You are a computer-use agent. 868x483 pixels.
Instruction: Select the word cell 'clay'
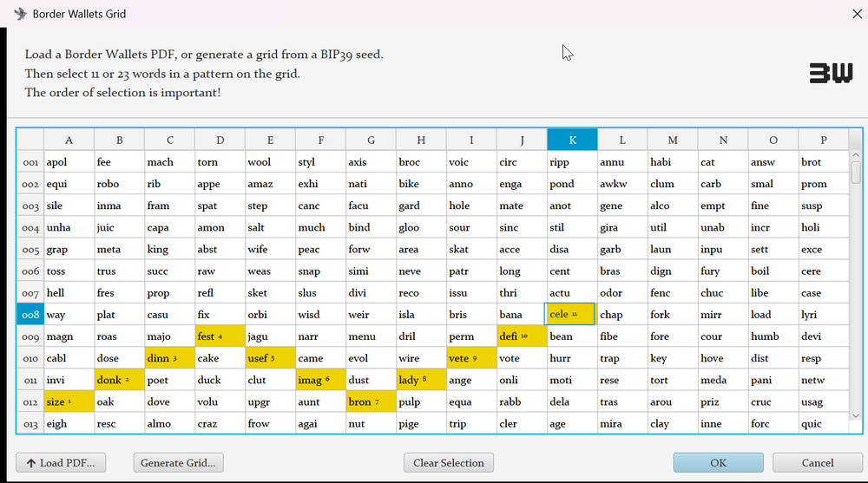click(673, 424)
